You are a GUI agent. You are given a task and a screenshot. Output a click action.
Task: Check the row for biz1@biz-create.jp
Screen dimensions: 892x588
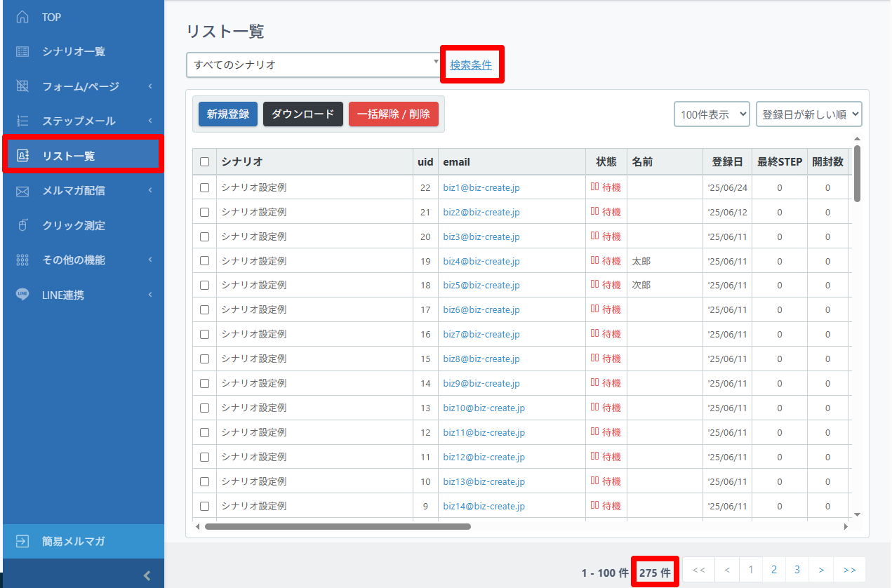[x=204, y=187]
